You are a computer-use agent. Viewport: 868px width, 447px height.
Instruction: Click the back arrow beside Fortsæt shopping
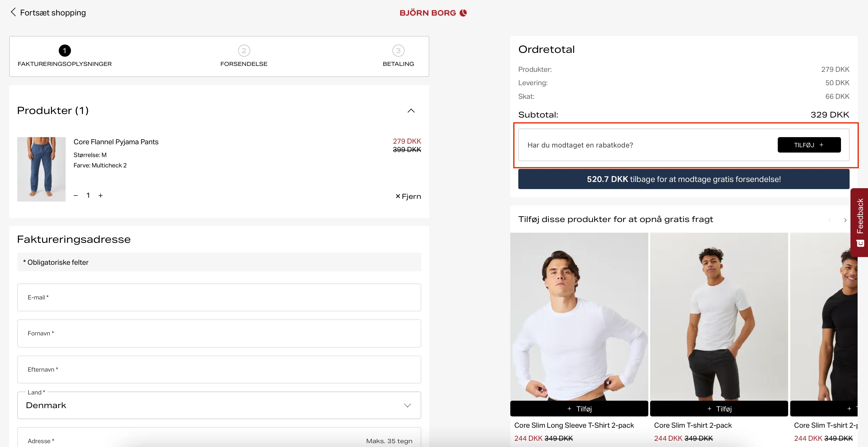pyautogui.click(x=13, y=12)
